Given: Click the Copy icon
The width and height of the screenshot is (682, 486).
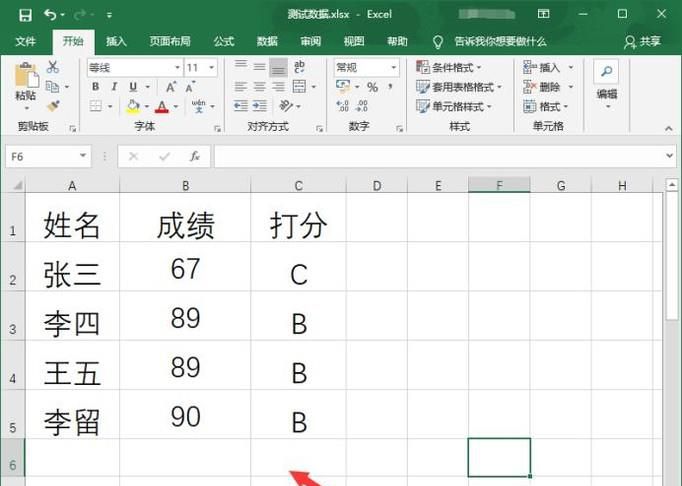Looking at the screenshot, I should tap(53, 87).
